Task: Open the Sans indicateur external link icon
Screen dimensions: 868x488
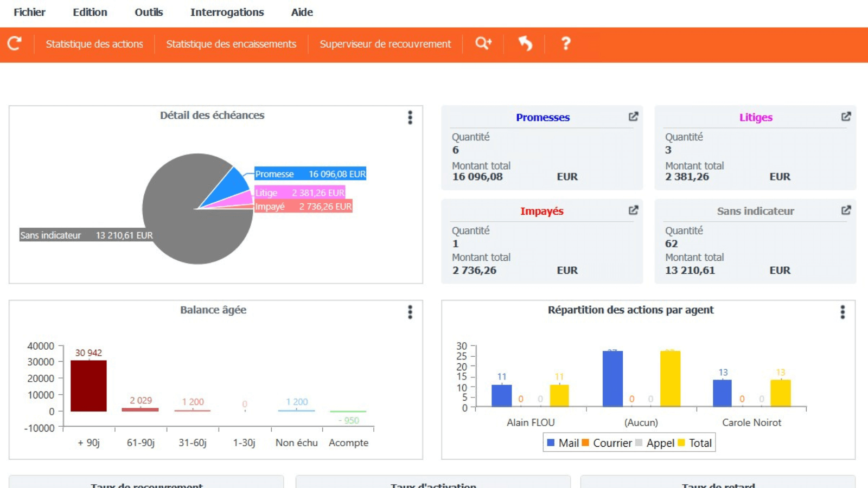Action: (846, 210)
